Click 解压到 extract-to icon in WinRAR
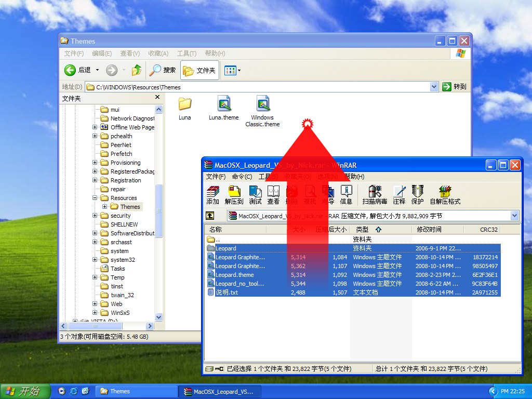The width and height of the screenshot is (532, 399). [234, 195]
